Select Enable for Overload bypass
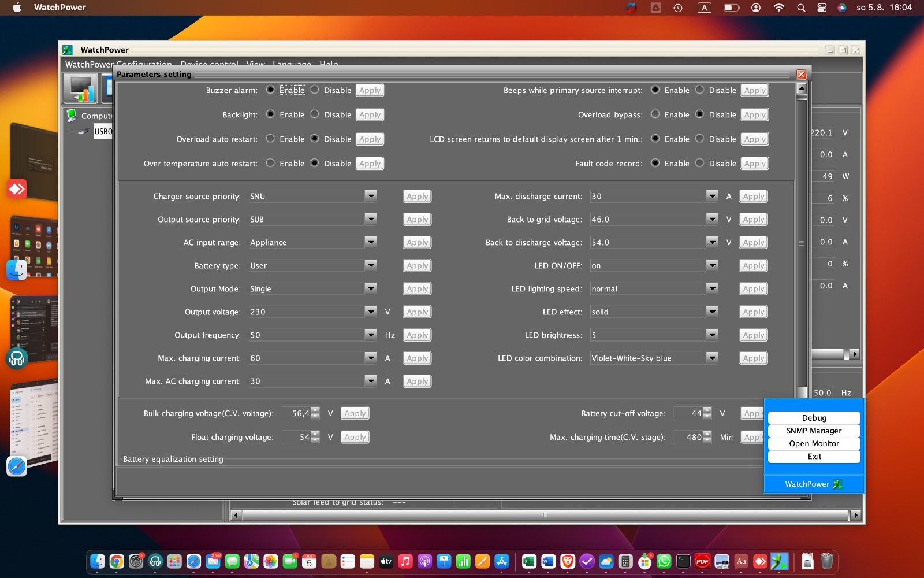The height and width of the screenshot is (578, 924). pyautogui.click(x=655, y=114)
